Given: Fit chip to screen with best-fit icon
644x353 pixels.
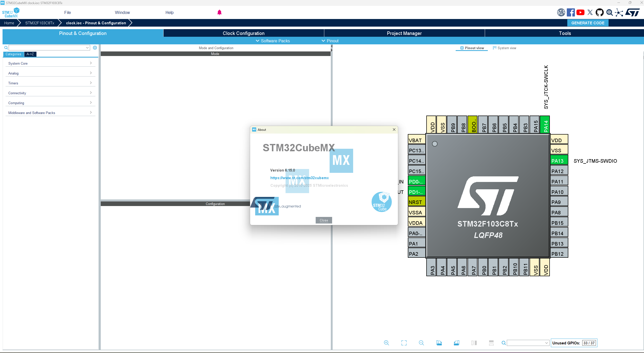Looking at the screenshot, I should tap(404, 343).
